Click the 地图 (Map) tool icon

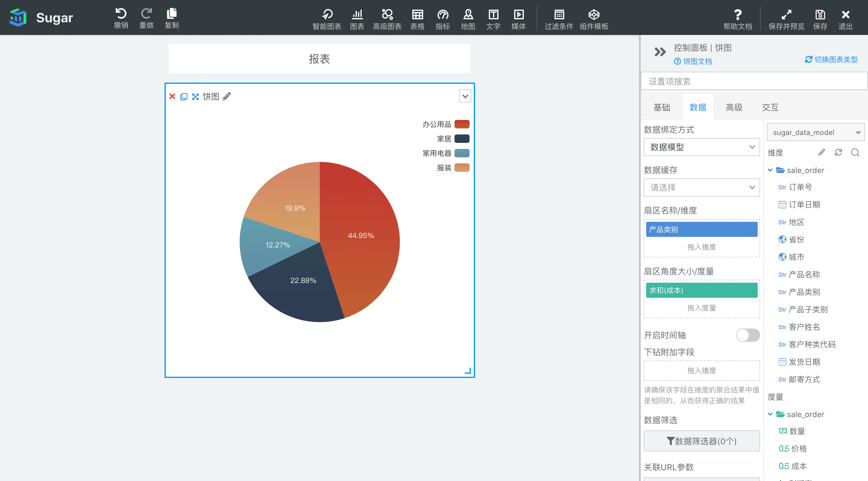pos(467,17)
